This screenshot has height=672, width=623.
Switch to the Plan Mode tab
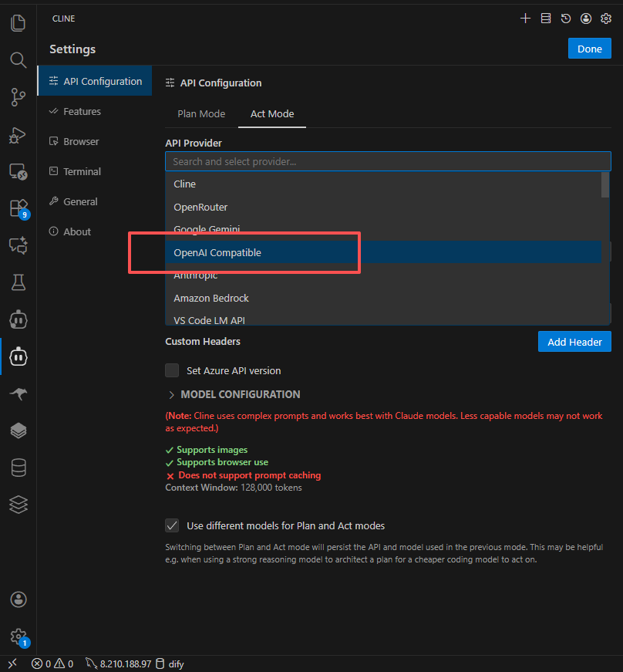[200, 113]
